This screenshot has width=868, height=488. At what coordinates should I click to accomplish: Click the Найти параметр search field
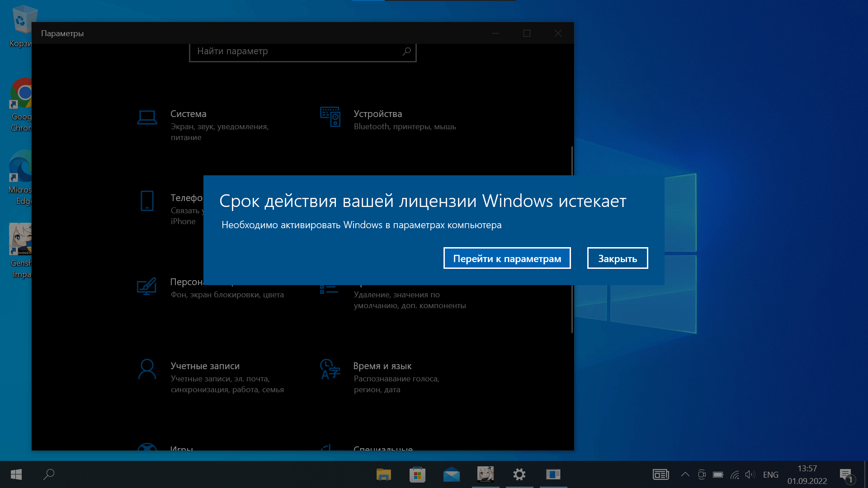pyautogui.click(x=294, y=52)
